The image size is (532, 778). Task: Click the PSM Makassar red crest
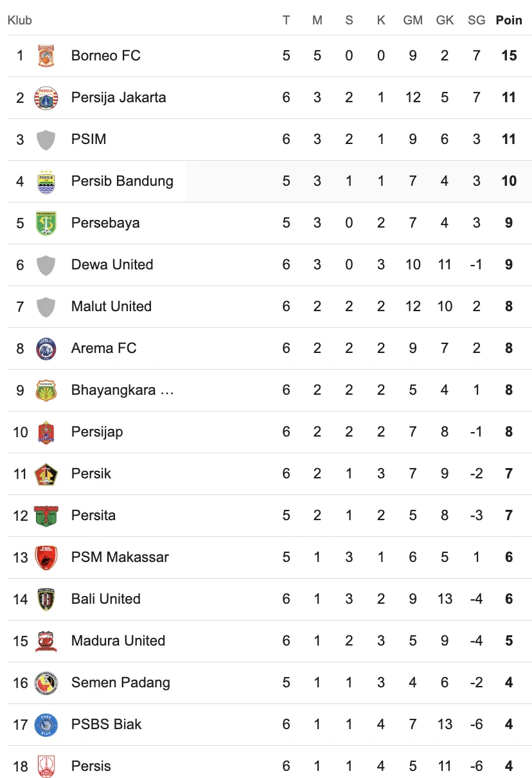46,557
